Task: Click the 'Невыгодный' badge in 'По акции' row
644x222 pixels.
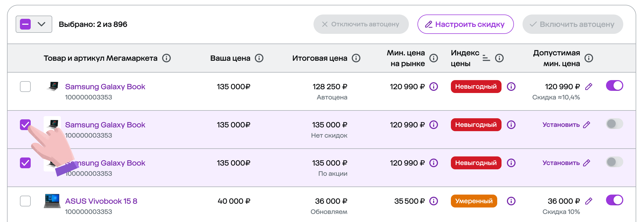Action: click(476, 163)
